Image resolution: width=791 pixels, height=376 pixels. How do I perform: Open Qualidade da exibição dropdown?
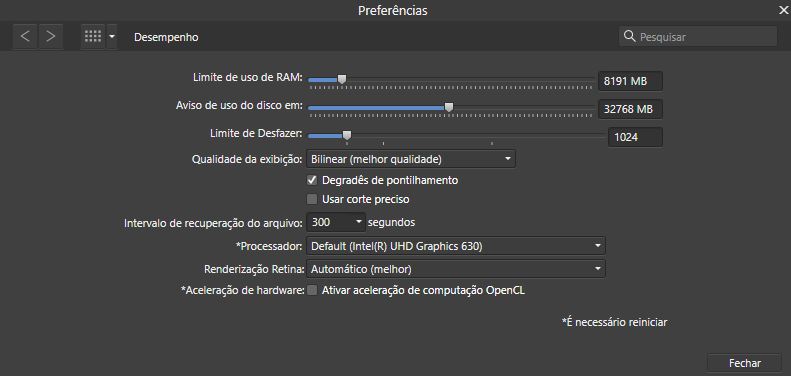tap(411, 159)
